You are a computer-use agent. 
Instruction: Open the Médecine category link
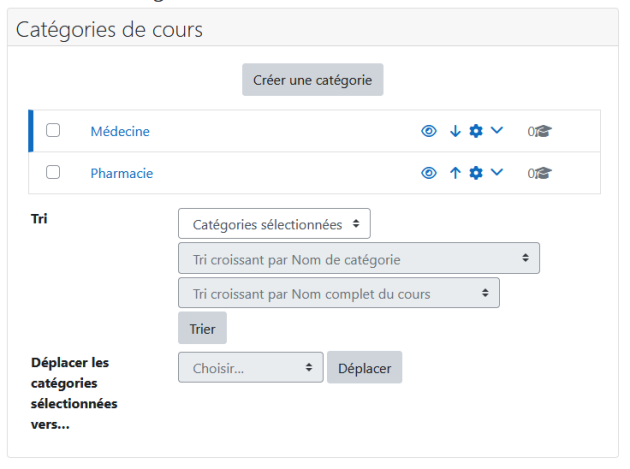pos(120,131)
